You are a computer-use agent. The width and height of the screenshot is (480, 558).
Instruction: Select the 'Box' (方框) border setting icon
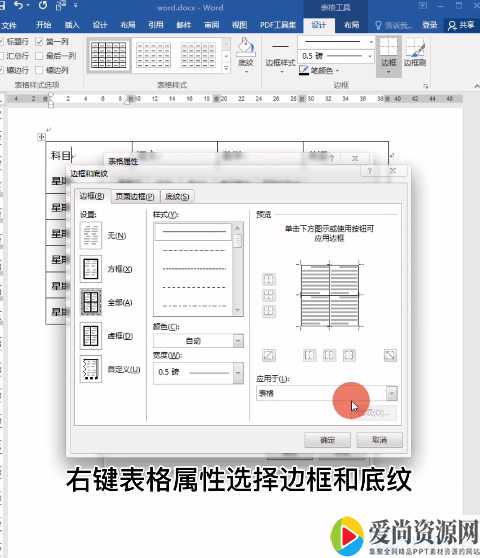tap(91, 269)
